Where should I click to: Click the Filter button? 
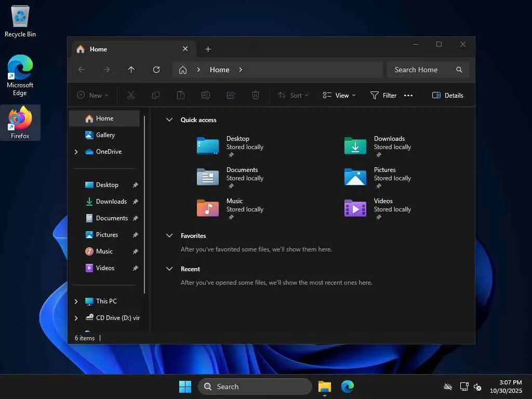point(383,95)
